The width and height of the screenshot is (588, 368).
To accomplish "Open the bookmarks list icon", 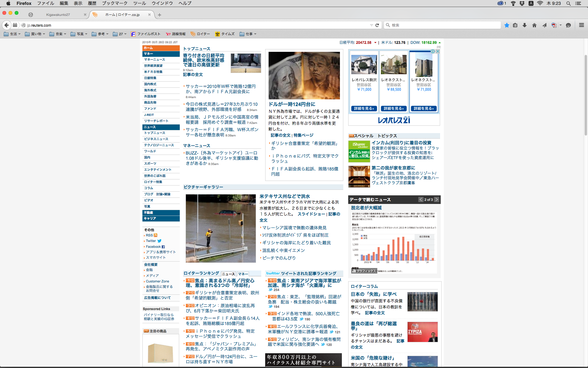I will click(x=515, y=25).
